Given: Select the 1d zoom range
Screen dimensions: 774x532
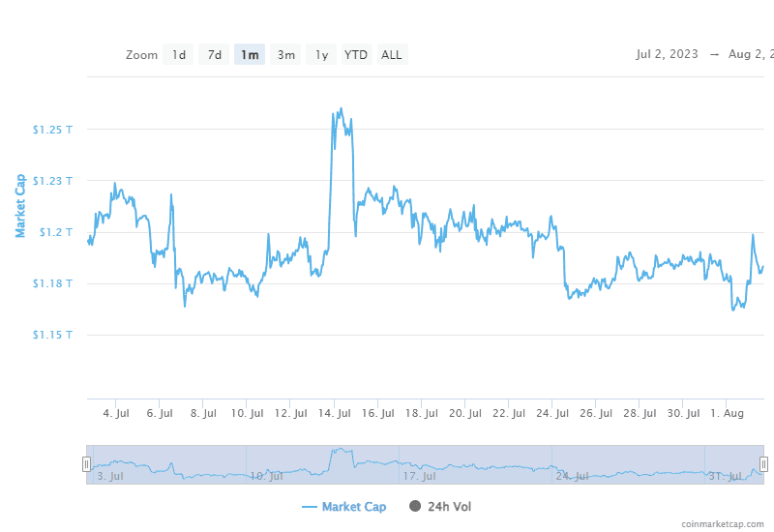Looking at the screenshot, I should point(179,55).
